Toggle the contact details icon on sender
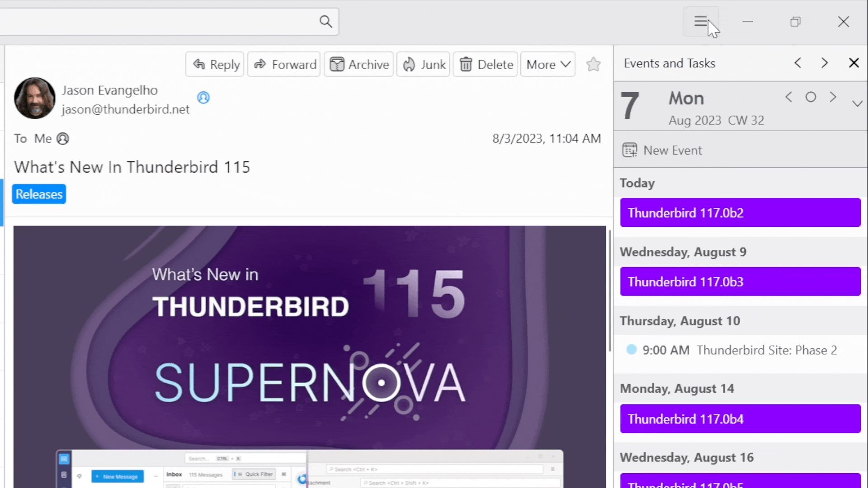Viewport: 868px width, 488px height. click(x=203, y=98)
